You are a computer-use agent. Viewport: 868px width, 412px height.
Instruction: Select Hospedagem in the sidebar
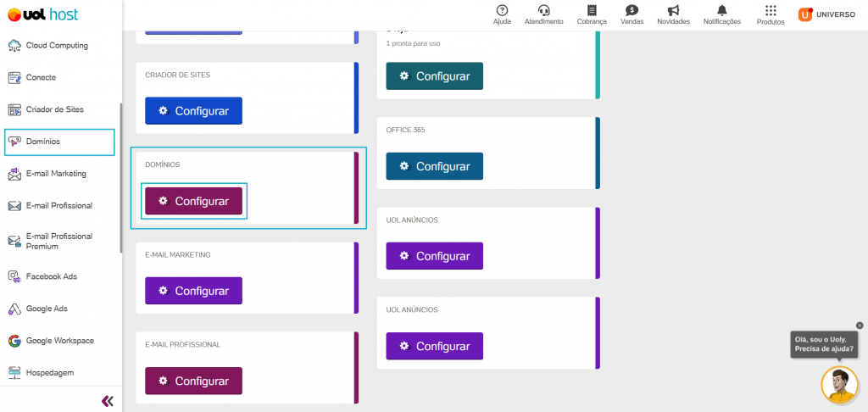tap(50, 373)
